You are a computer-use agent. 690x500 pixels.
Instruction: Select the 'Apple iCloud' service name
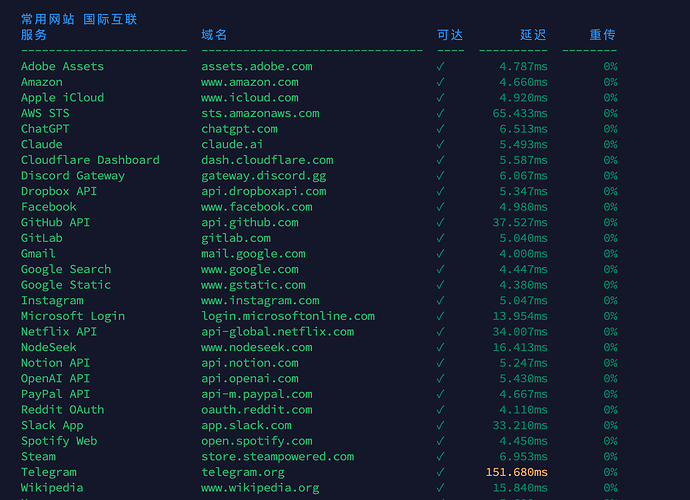coord(62,98)
